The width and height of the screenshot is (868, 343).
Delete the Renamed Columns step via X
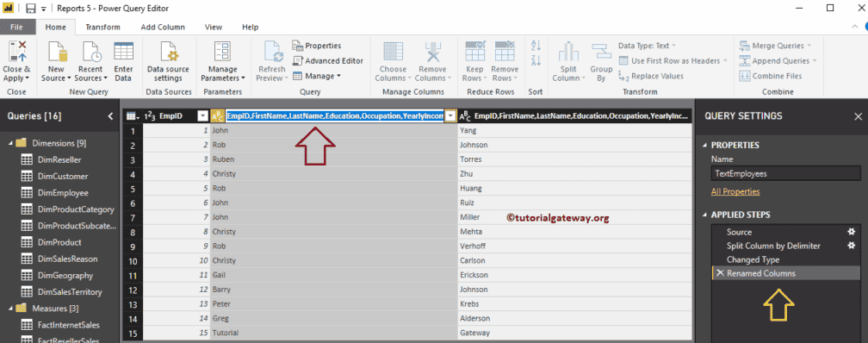720,273
